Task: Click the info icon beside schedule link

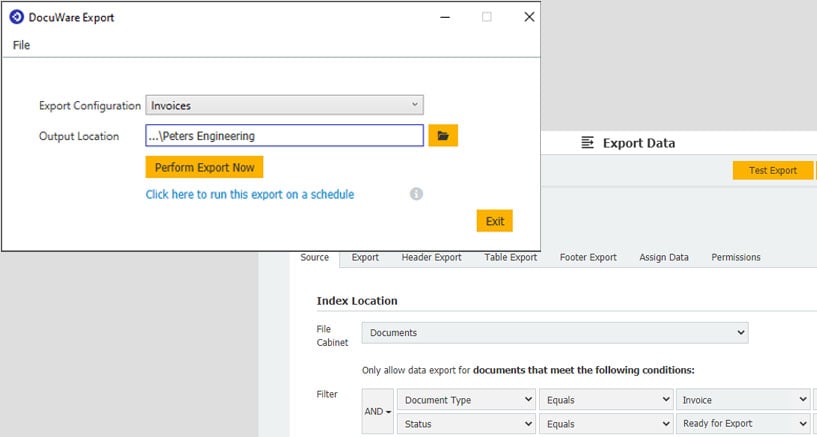Action: coord(417,194)
